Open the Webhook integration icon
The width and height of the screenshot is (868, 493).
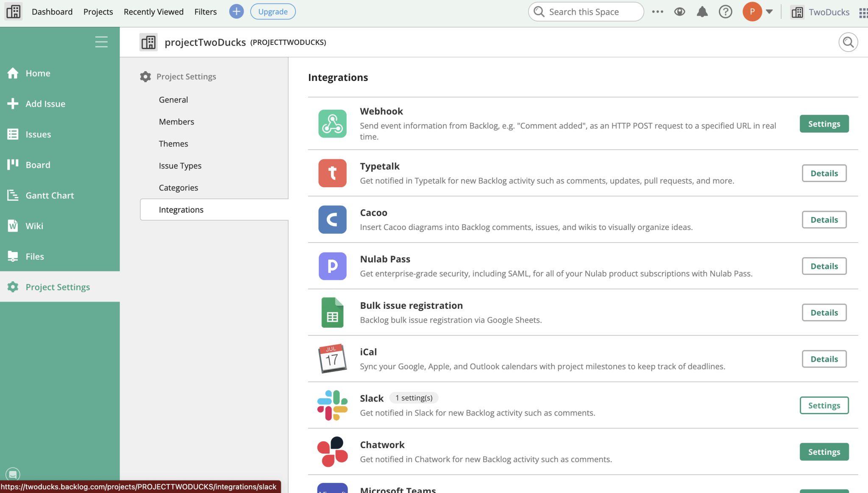[x=332, y=124]
